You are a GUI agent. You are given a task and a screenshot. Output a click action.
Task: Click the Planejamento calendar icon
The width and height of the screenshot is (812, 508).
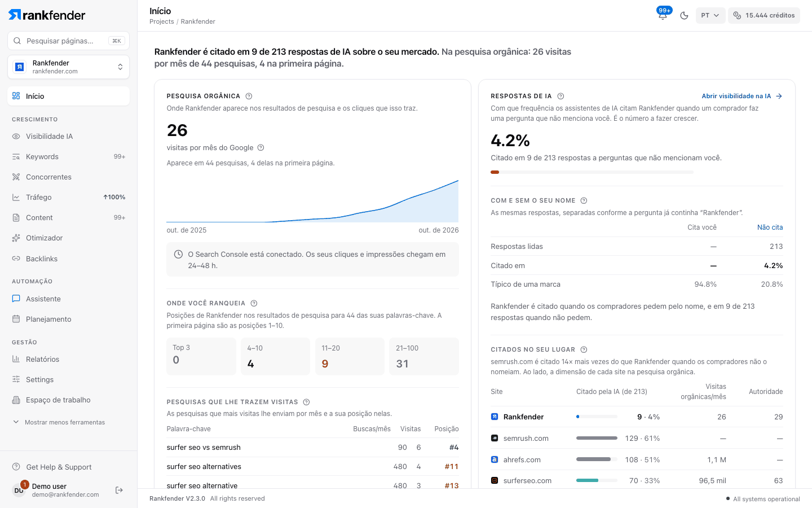[x=16, y=319]
